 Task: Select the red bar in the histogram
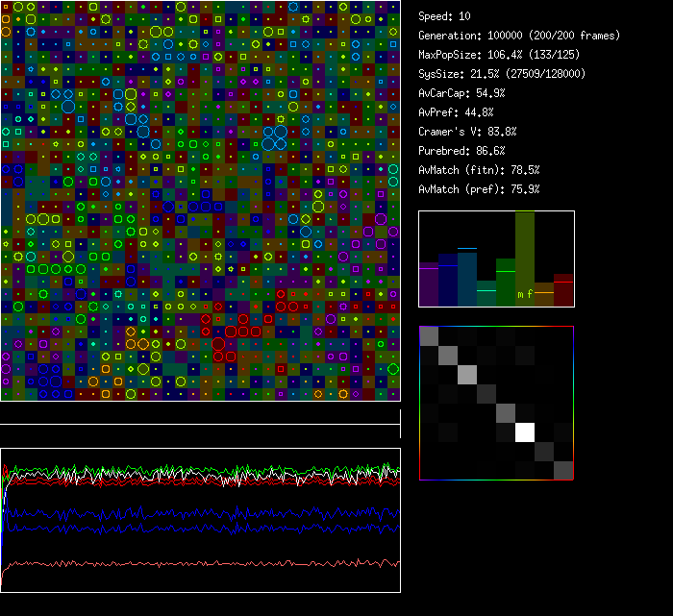(563, 290)
